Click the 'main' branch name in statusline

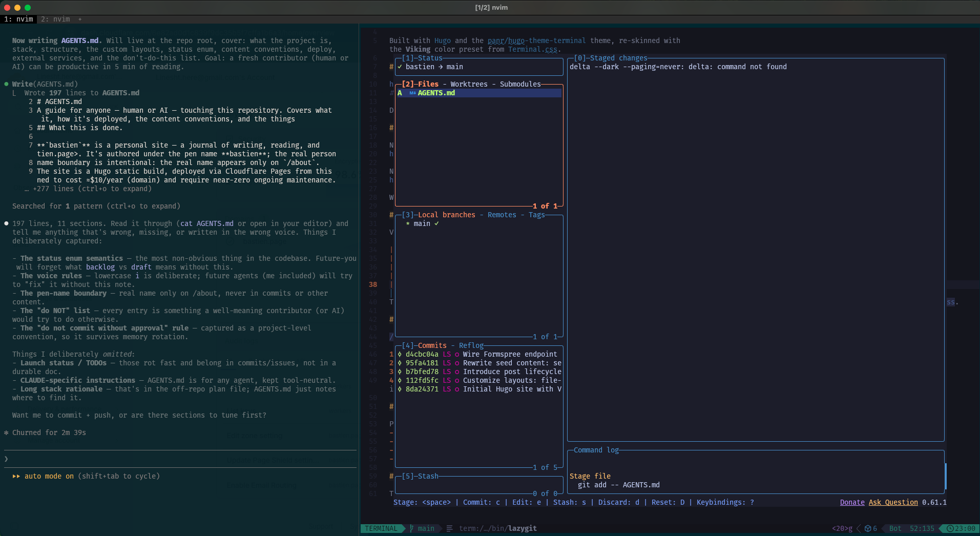pyautogui.click(x=426, y=528)
